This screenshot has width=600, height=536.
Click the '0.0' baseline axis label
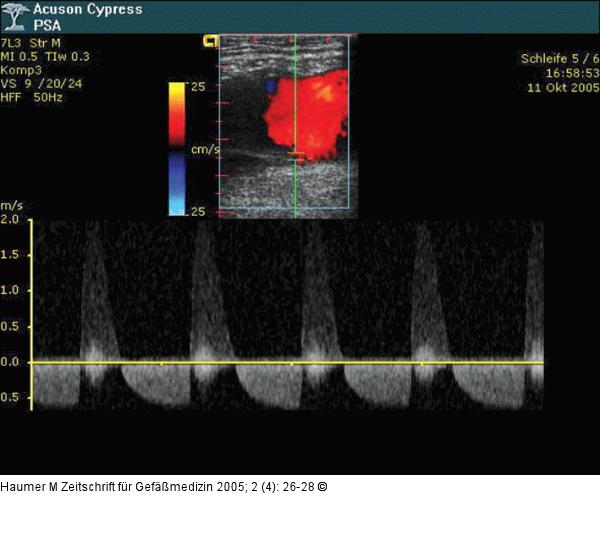(x=10, y=362)
